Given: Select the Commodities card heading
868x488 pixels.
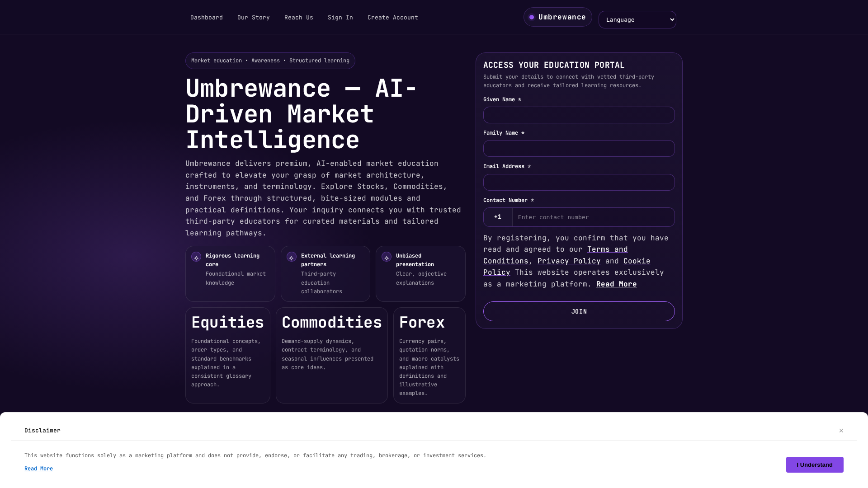Looking at the screenshot, I should [332, 323].
